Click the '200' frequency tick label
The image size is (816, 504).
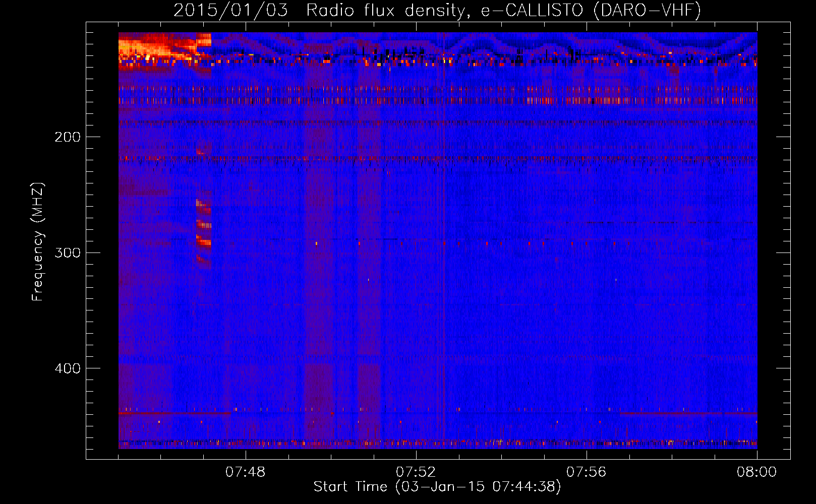68,137
